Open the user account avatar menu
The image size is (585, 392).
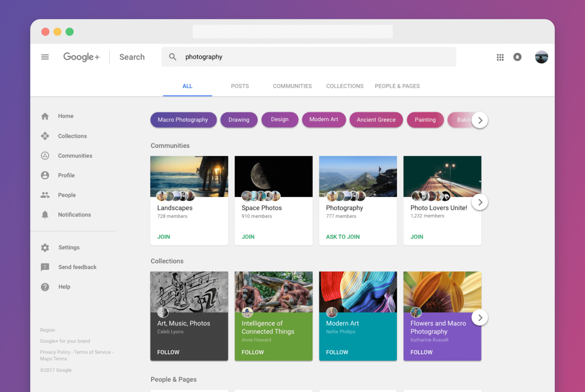[x=541, y=57]
